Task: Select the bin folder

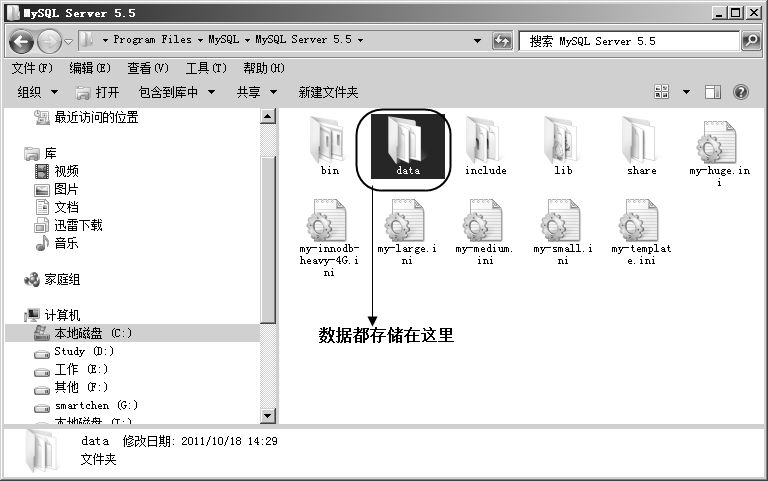Action: pyautogui.click(x=329, y=145)
